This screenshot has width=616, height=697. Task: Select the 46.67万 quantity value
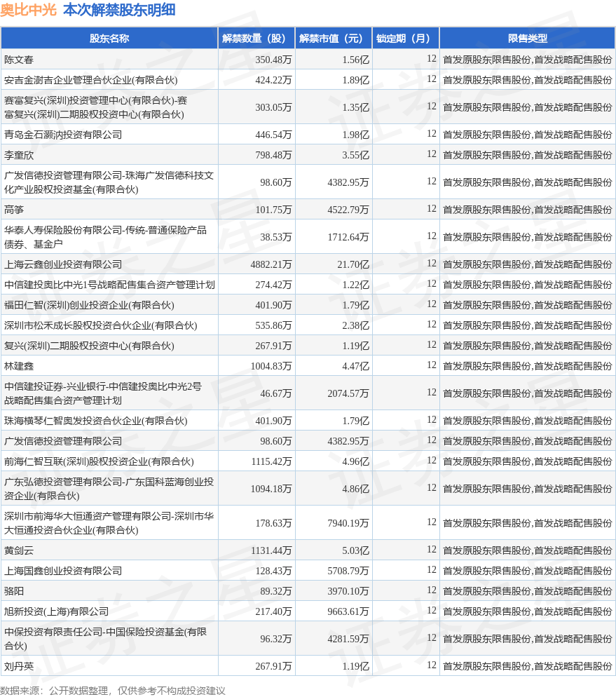click(276, 393)
